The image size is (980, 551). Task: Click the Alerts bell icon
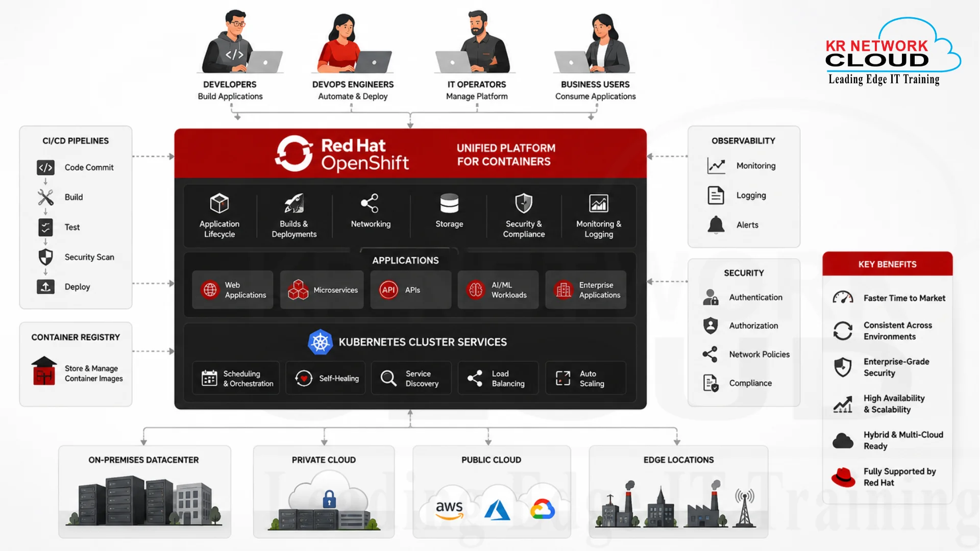[716, 225]
